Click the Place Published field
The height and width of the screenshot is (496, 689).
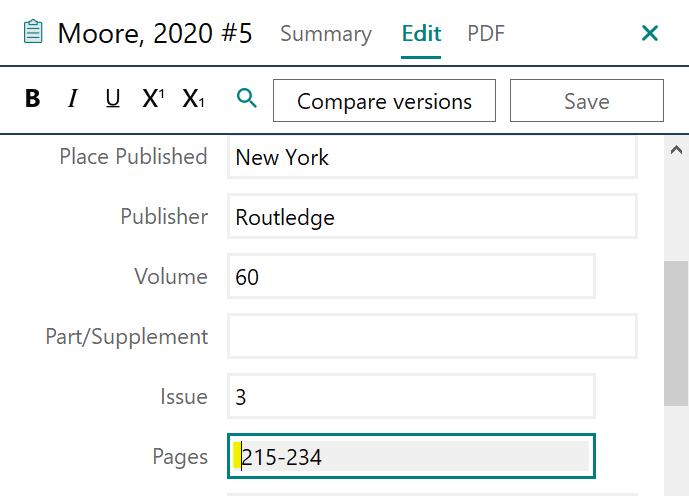click(x=432, y=157)
